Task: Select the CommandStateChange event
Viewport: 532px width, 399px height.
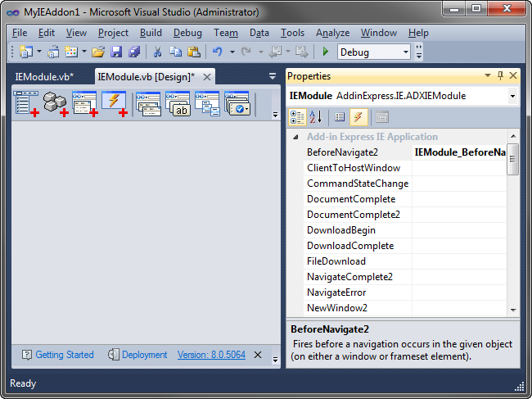Action: [x=358, y=184]
